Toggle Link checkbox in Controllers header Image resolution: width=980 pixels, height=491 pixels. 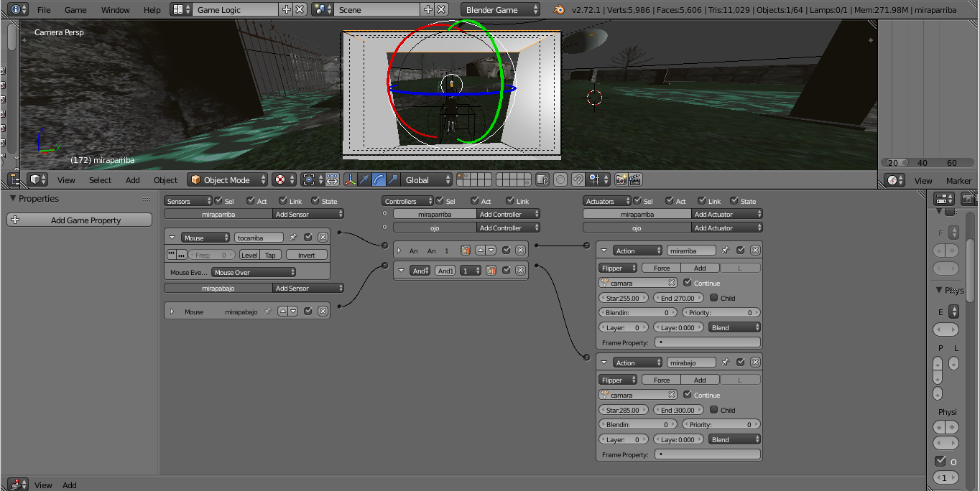coord(510,201)
